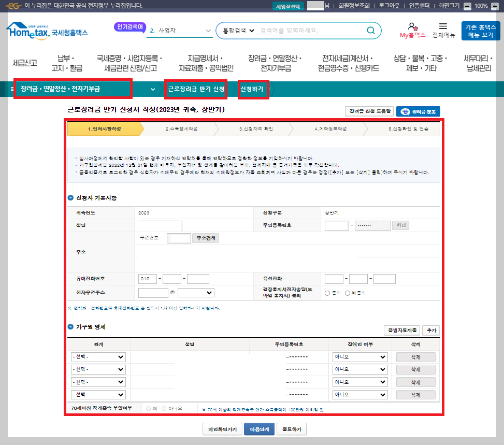Select step tab 4.계좌정보작성
The height and width of the screenshot is (445, 504).
[330, 129]
